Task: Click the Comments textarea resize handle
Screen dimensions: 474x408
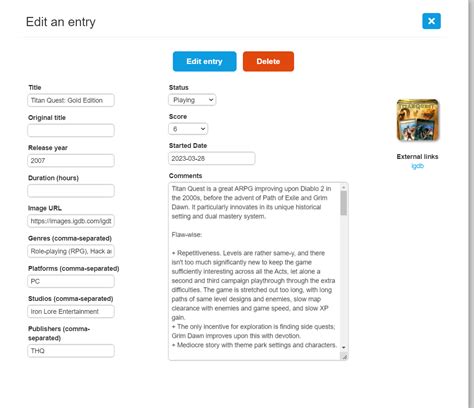Action: click(344, 357)
